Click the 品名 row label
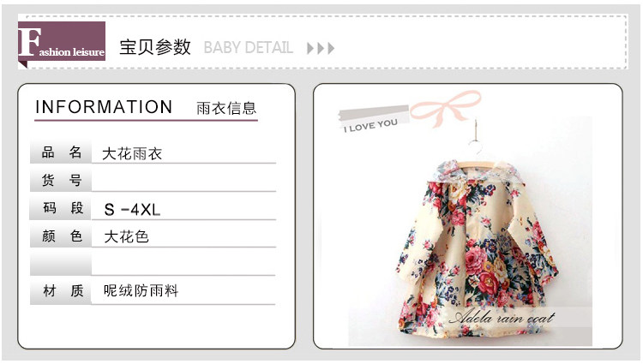 tap(61, 152)
